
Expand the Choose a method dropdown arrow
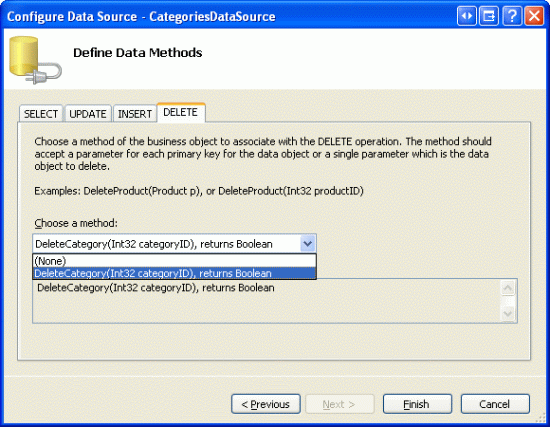(x=308, y=243)
